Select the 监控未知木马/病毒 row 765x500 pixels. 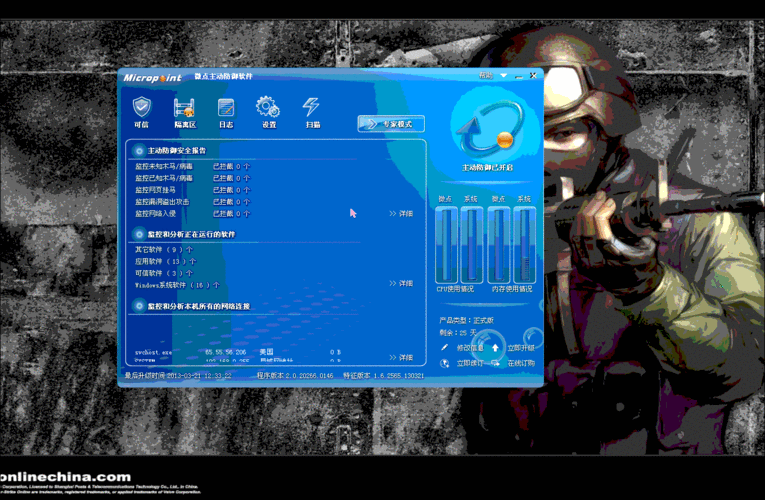[x=193, y=166]
